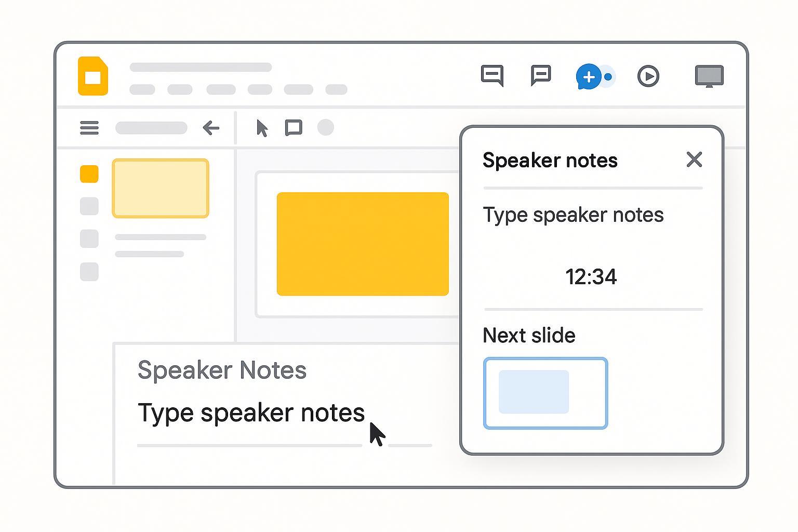Click the Type speaker notes field at bottom

(251, 413)
